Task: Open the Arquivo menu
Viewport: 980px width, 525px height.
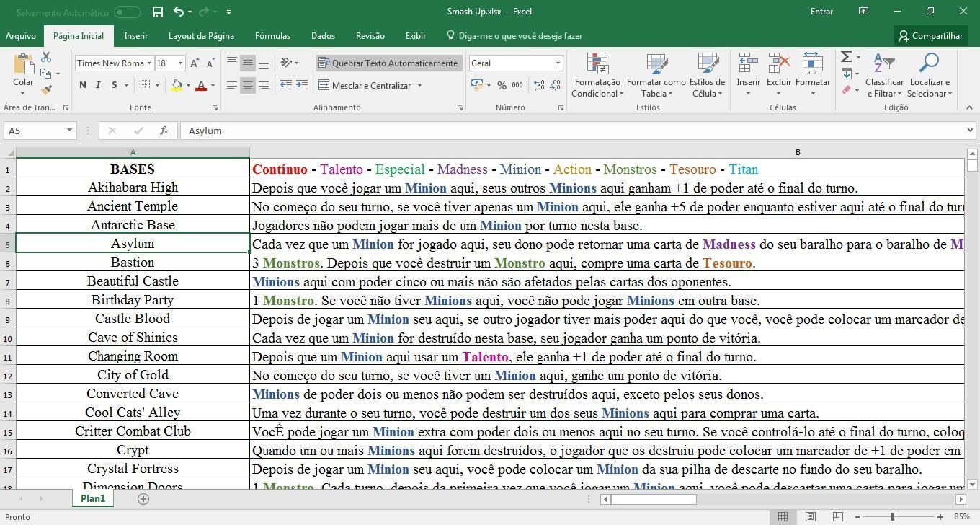Action: pyautogui.click(x=21, y=35)
